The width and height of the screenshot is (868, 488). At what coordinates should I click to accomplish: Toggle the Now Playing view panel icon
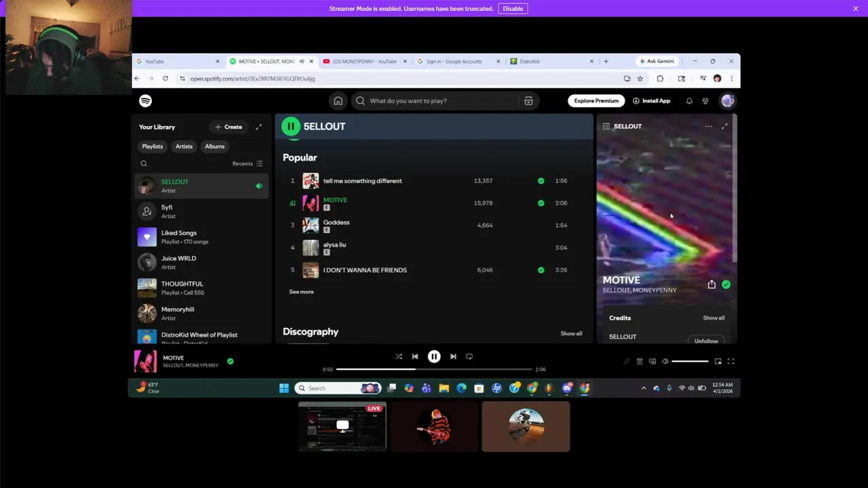click(606, 126)
